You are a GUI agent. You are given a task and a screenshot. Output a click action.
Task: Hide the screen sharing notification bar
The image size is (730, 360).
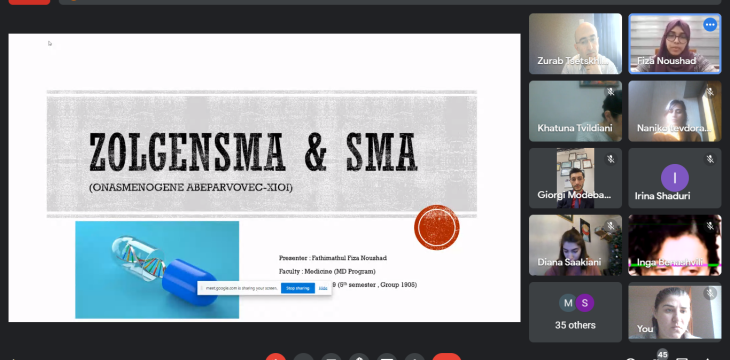[x=323, y=288]
